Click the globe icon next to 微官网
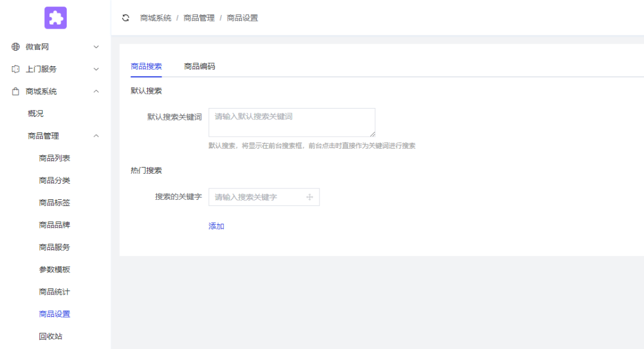The height and width of the screenshot is (349, 644). coord(16,47)
